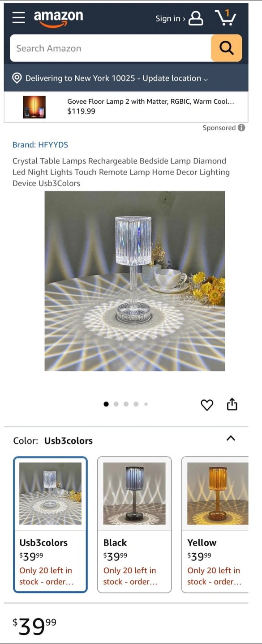
Task: Open the shopping cart
Action: (x=225, y=18)
